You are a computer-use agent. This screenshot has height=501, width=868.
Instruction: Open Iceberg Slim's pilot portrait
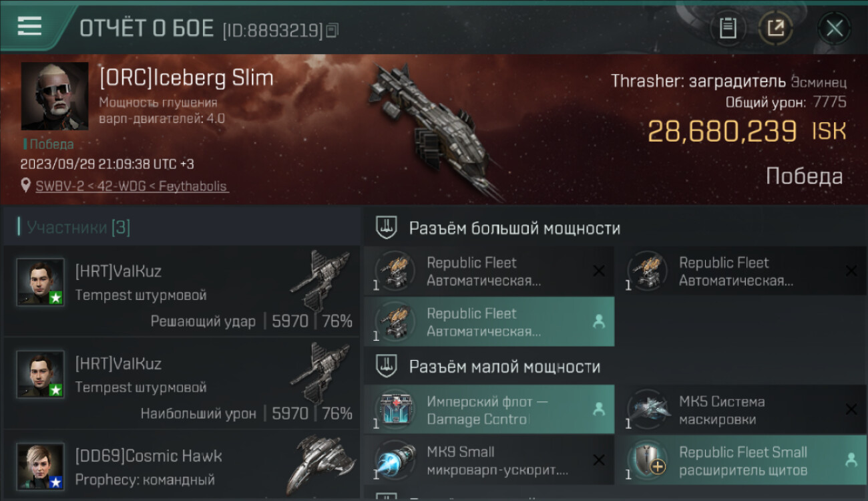tap(55, 96)
